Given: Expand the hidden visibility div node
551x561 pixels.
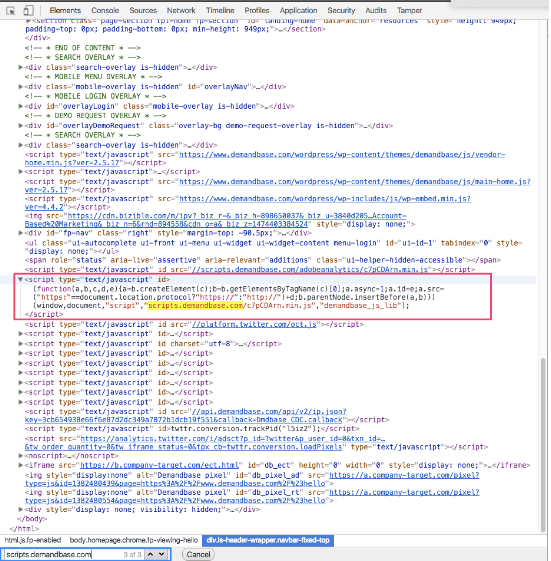Looking at the screenshot, I should click(21, 509).
